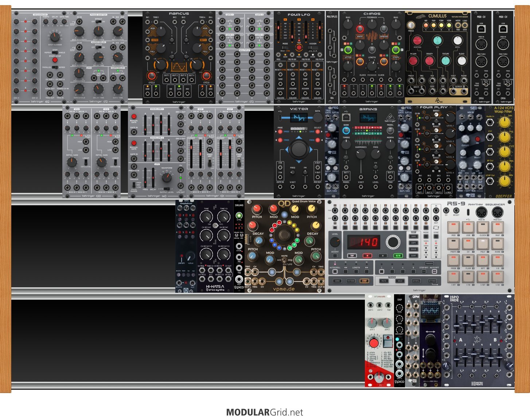Hit the stop button on RS-9
Viewport: 530px width, 420px height.
pos(382,256)
